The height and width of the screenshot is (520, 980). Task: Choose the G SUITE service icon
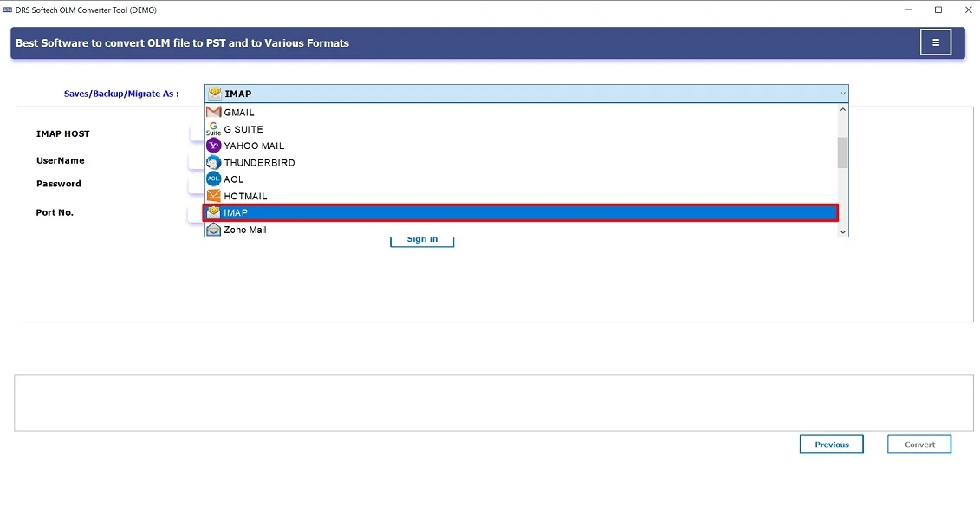213,128
